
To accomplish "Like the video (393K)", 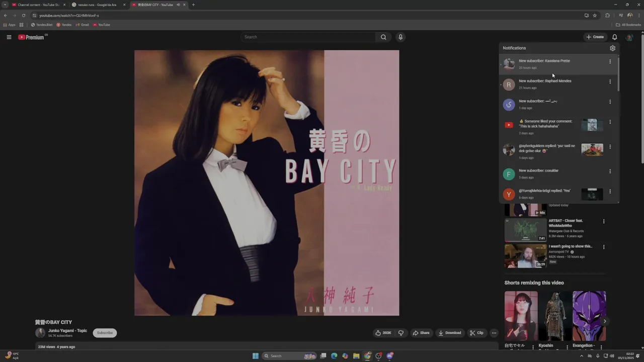I will [x=383, y=333].
